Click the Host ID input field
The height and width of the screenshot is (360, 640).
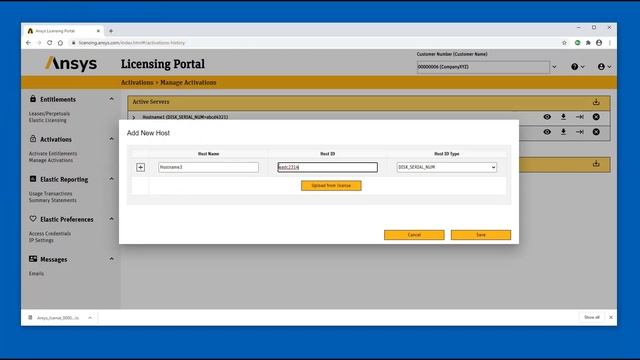pyautogui.click(x=327, y=167)
